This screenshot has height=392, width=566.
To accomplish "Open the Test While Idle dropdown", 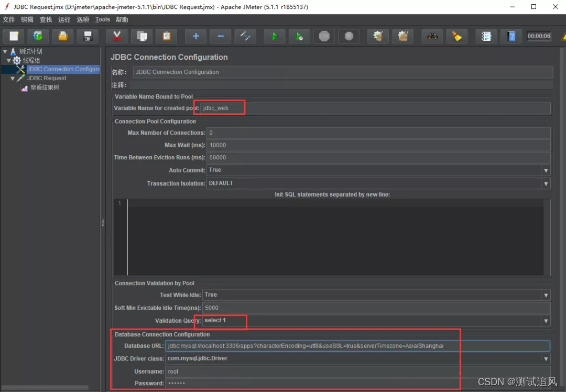I will point(546,295).
